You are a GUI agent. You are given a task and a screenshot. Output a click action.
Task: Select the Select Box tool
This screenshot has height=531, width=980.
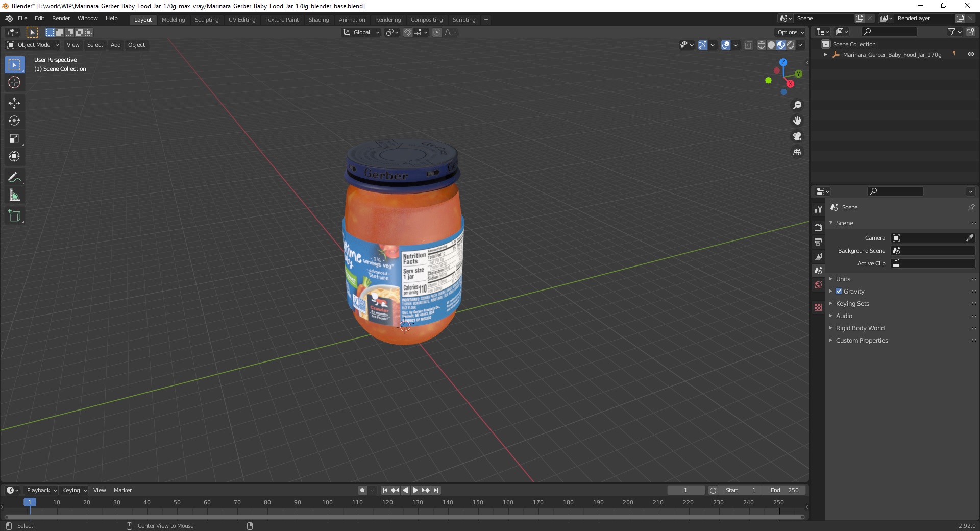(x=14, y=65)
